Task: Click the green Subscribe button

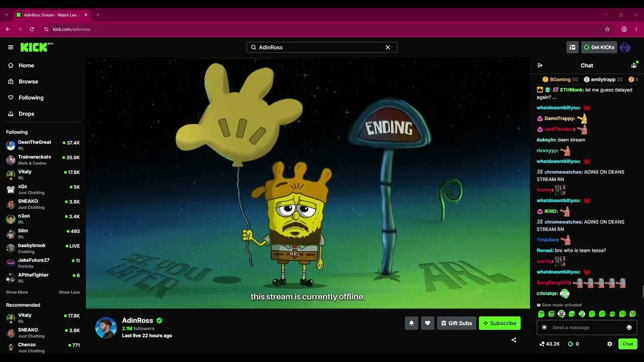Action: pos(500,323)
